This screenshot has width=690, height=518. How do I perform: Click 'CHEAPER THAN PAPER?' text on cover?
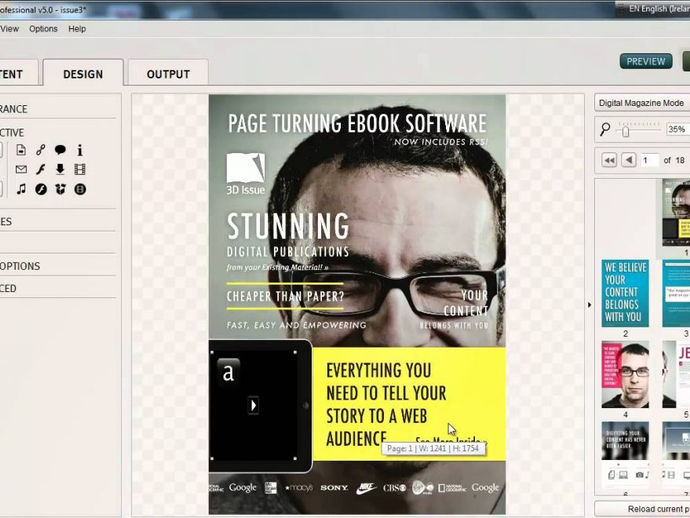(285, 296)
